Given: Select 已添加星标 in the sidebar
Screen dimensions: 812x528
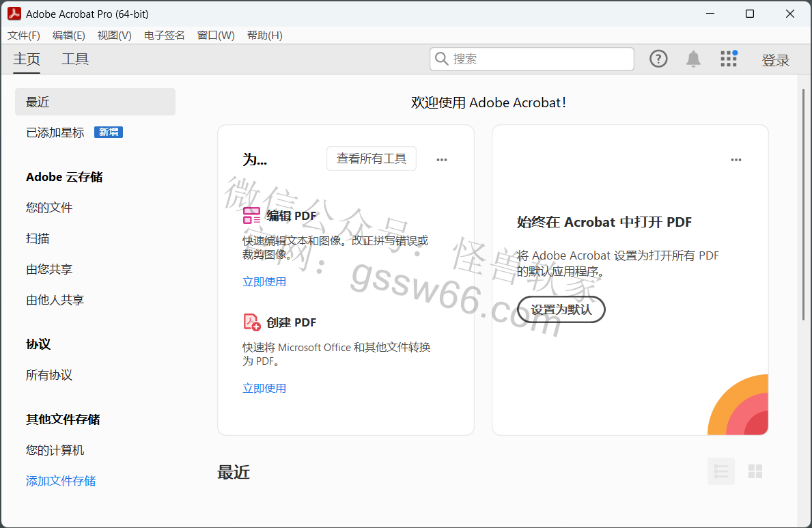Looking at the screenshot, I should pyautogui.click(x=55, y=133).
